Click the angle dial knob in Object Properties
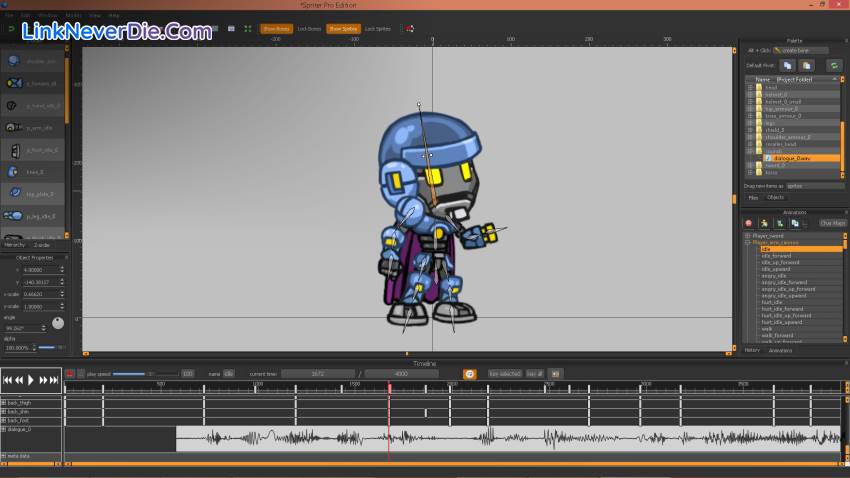Image resolution: width=850 pixels, height=478 pixels. [58, 323]
